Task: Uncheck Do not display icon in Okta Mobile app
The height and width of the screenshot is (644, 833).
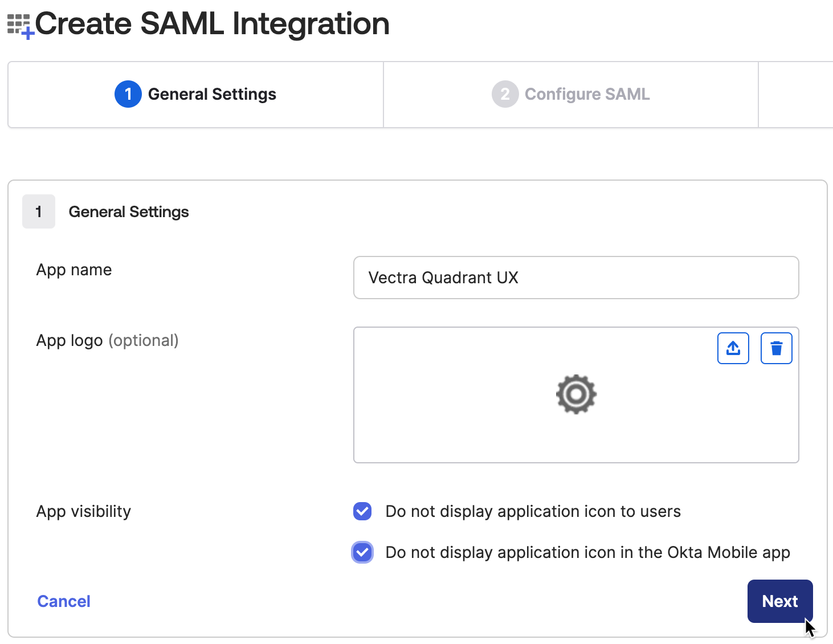Action: (362, 552)
